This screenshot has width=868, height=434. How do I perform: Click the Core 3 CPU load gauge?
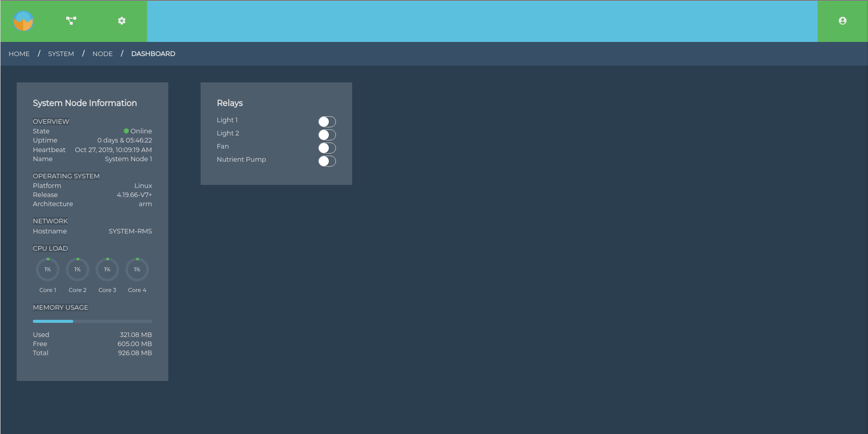(x=107, y=270)
